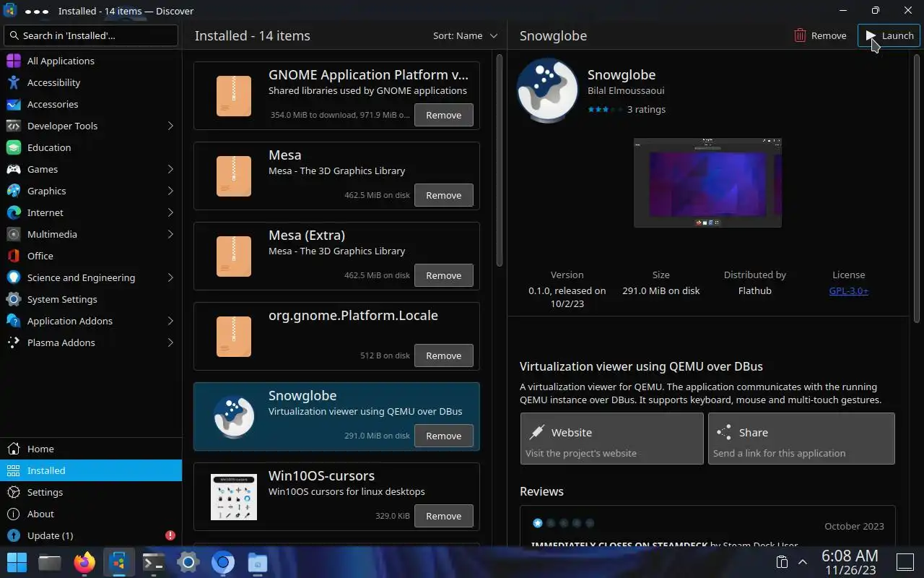Open the Snowglobe screenshot thumbnail
The image size is (924, 578).
pos(707,183)
